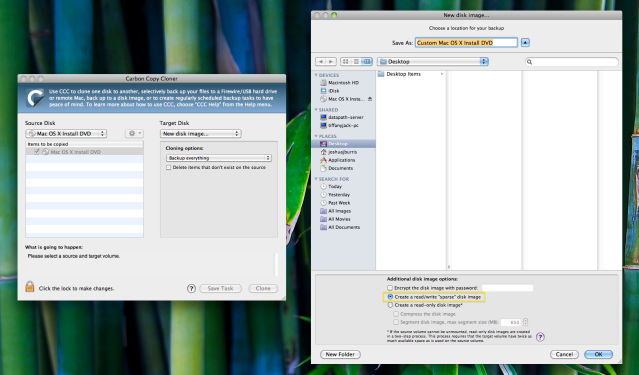Click the max segment size field
The height and width of the screenshot is (375, 639).
[x=511, y=322]
